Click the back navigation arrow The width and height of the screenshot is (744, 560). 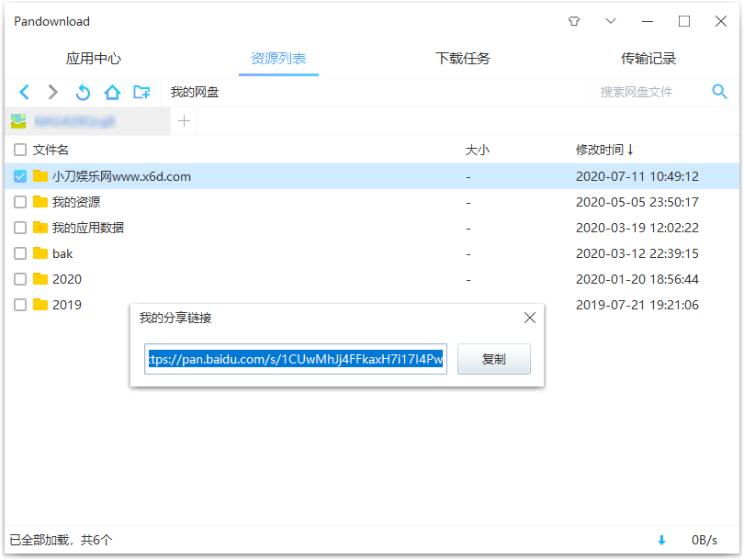pyautogui.click(x=25, y=92)
